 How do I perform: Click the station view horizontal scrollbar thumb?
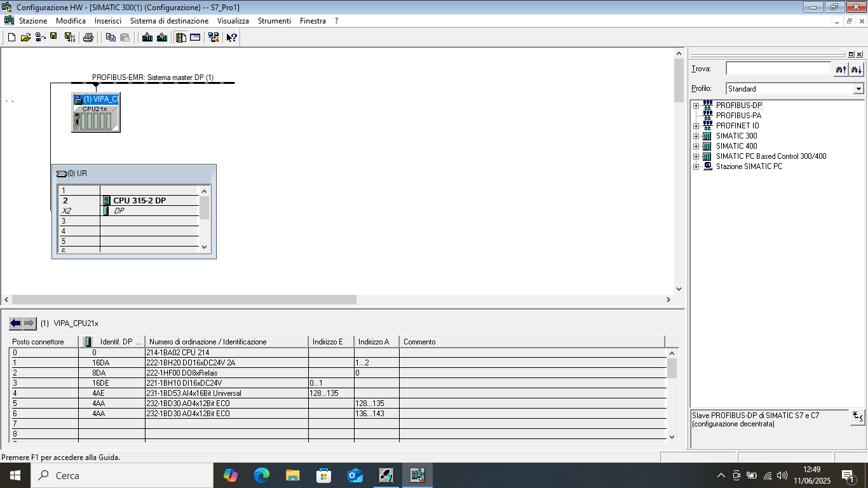point(184,299)
